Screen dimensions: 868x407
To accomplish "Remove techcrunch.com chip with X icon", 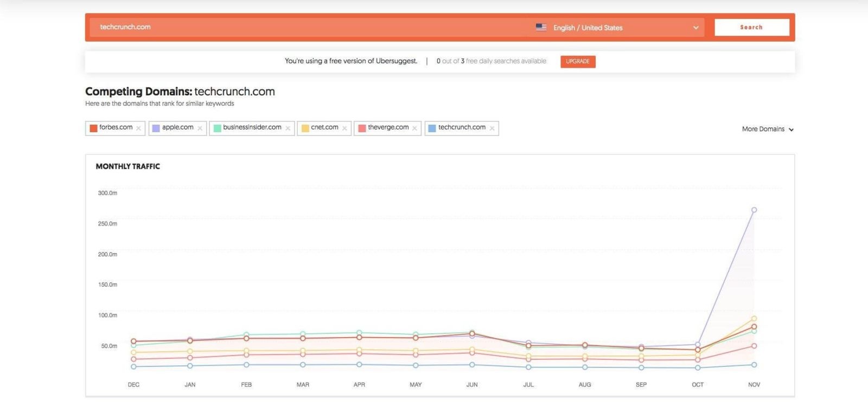I will pyautogui.click(x=492, y=128).
